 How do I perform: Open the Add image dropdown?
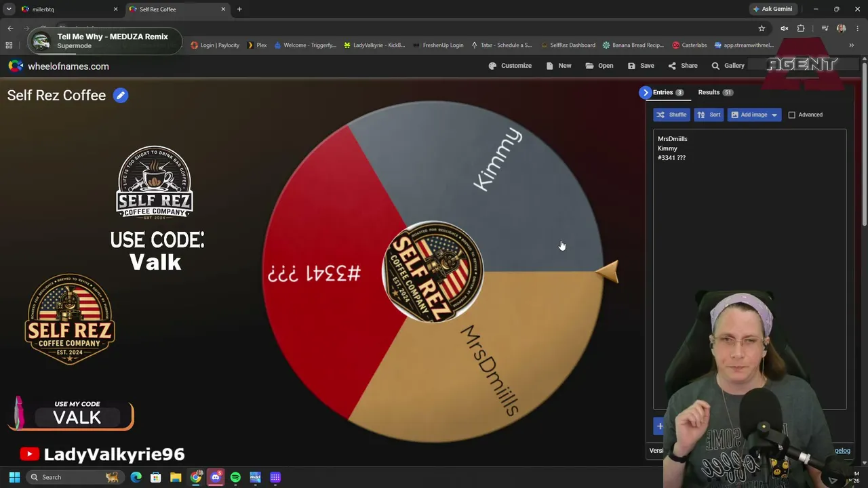coord(754,115)
